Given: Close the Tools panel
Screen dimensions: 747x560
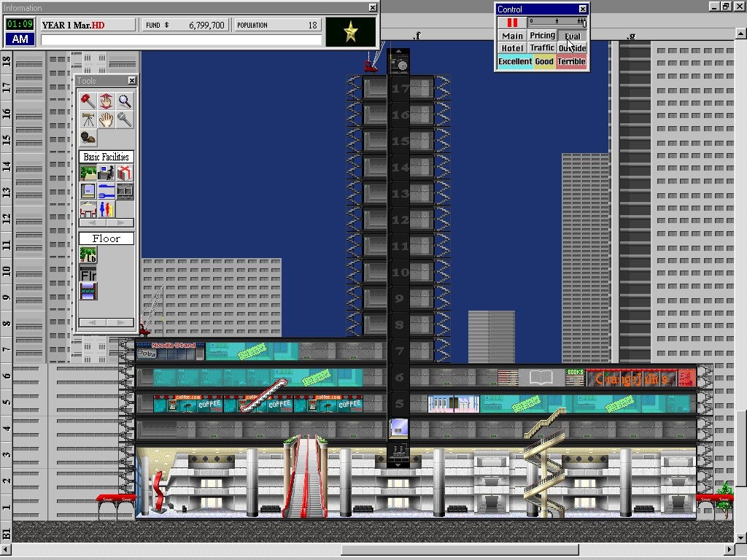Looking at the screenshot, I should point(132,80).
